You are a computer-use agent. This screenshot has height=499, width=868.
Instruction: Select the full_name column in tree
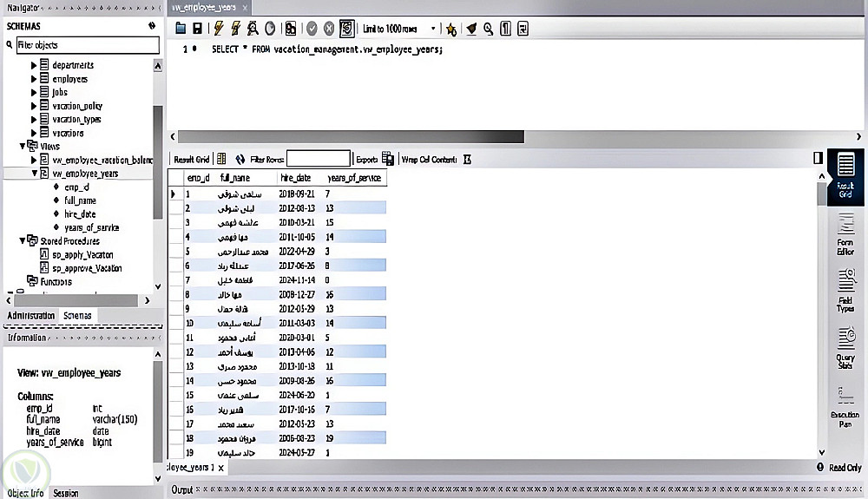[x=80, y=200]
